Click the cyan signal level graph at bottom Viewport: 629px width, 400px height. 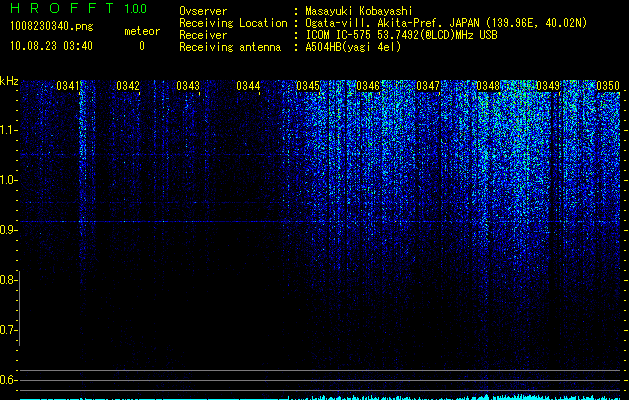320,398
